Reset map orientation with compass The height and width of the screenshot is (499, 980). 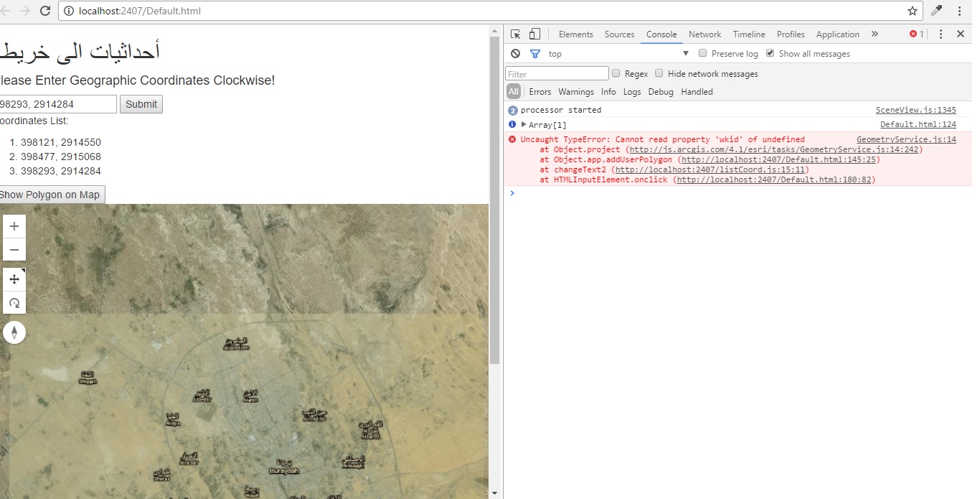tap(14, 332)
